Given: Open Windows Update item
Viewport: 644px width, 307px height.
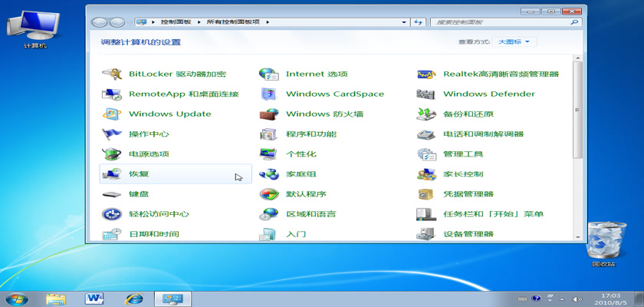Looking at the screenshot, I should (x=169, y=114).
